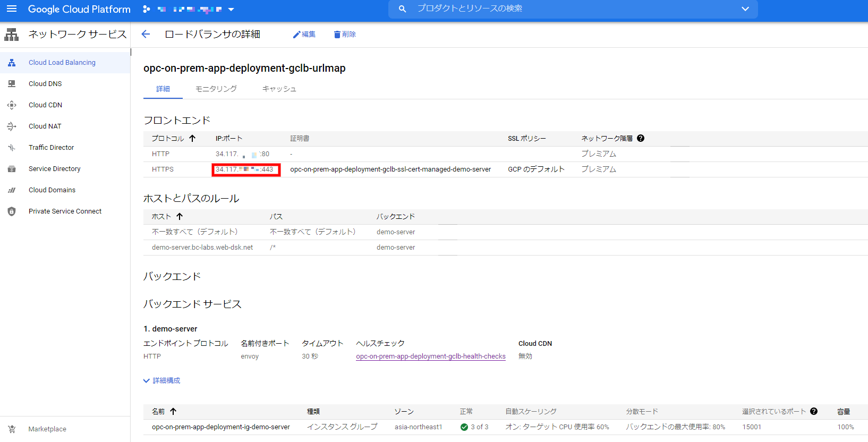Click the asia-northeast1 zone cell
This screenshot has width=868, height=442.
[x=418, y=427]
